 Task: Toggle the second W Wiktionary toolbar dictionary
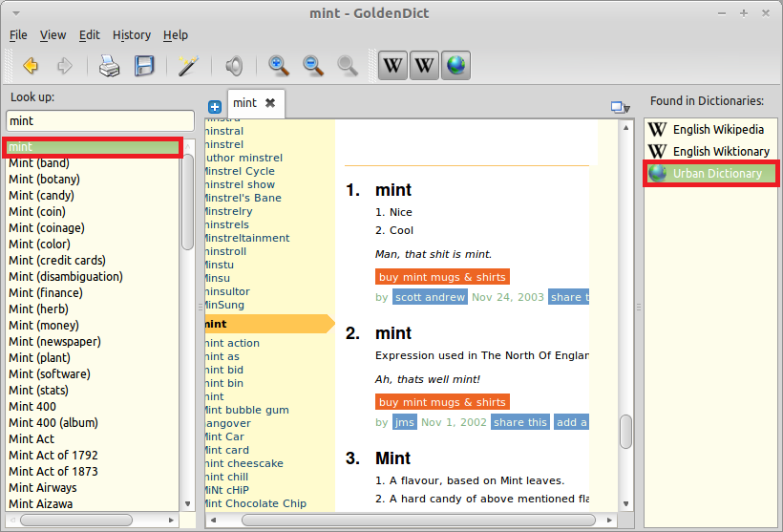click(x=424, y=66)
